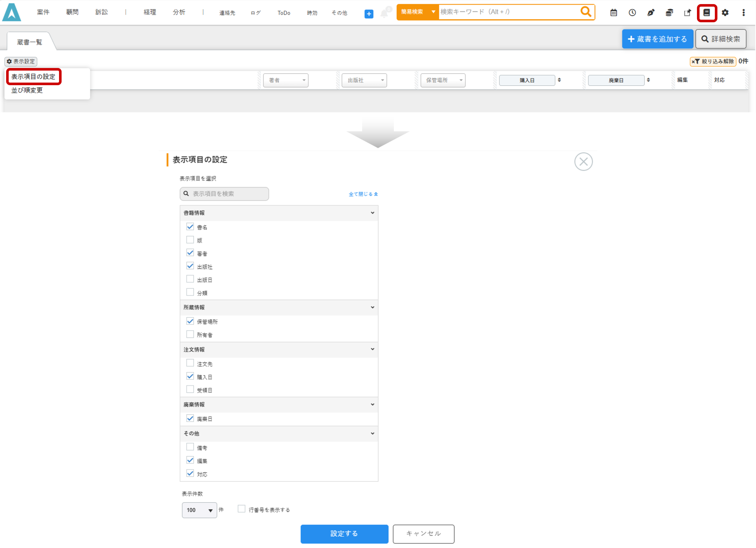The image size is (756, 548).
Task: Enable the 備考 checkbox
Action: (x=190, y=447)
